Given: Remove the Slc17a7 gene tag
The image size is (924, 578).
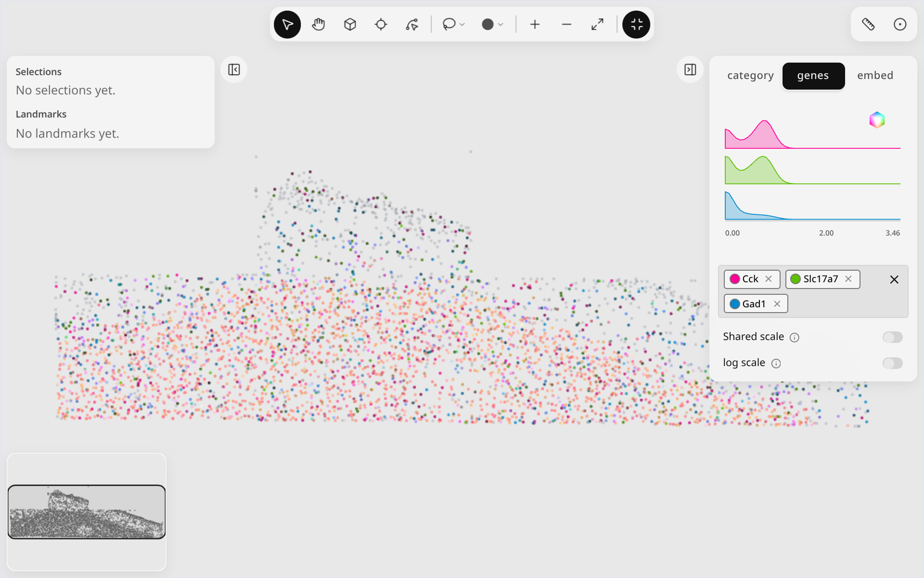Looking at the screenshot, I should coord(848,279).
